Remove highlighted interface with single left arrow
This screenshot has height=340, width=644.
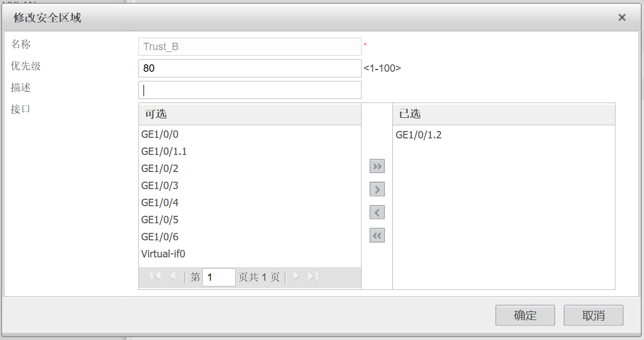377,212
